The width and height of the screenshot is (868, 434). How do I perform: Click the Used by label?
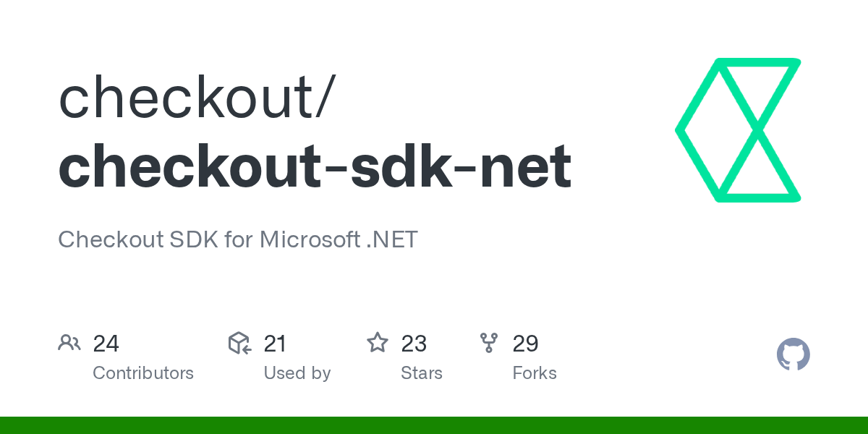[x=297, y=373]
